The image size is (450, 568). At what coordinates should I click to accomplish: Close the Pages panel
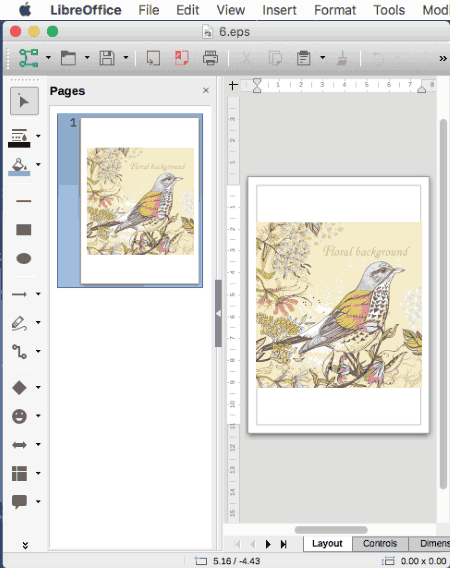206,91
